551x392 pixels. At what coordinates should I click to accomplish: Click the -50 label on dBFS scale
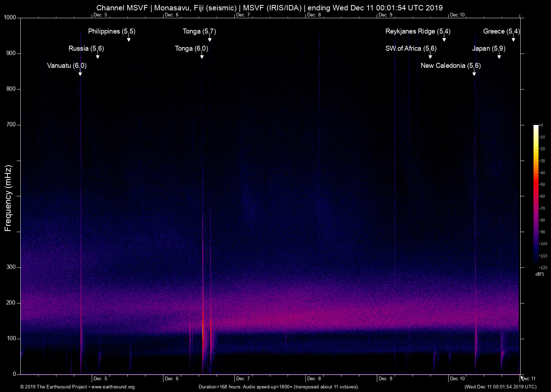542,185
